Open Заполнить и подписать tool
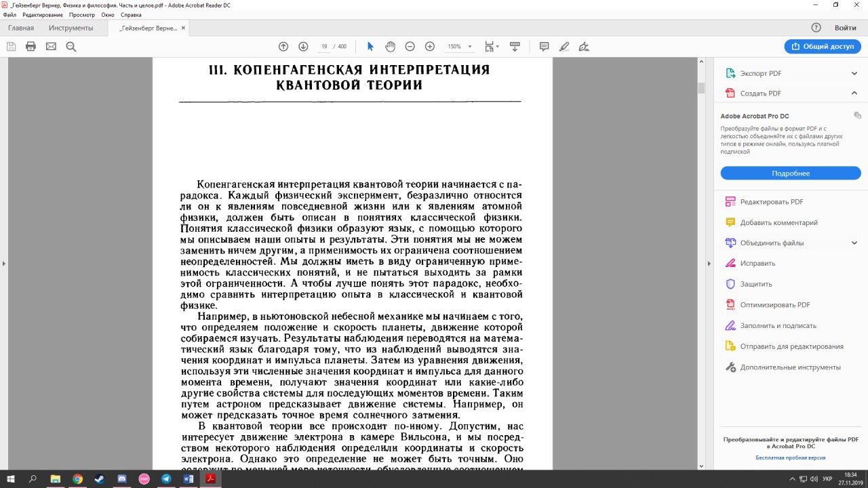The height and width of the screenshot is (488, 868). [778, 326]
